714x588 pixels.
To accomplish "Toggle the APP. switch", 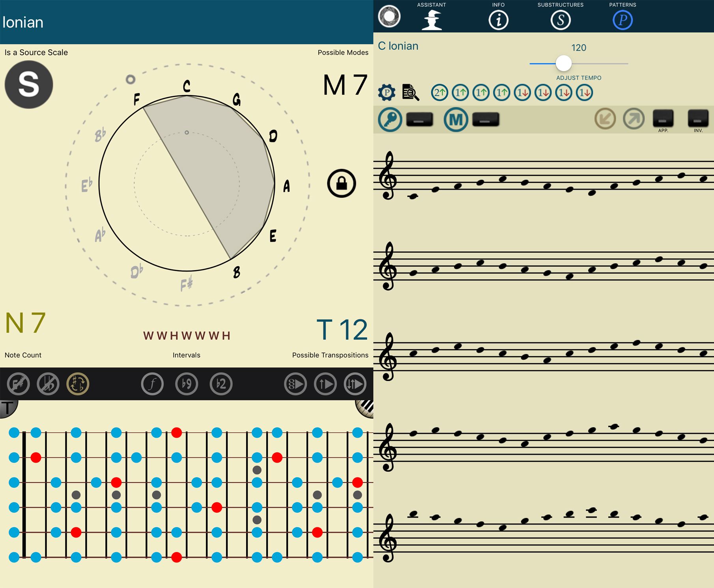I will point(663,118).
